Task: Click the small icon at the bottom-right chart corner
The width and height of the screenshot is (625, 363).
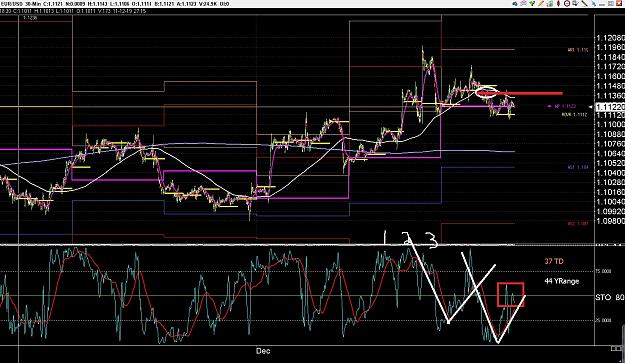Action: [616, 349]
